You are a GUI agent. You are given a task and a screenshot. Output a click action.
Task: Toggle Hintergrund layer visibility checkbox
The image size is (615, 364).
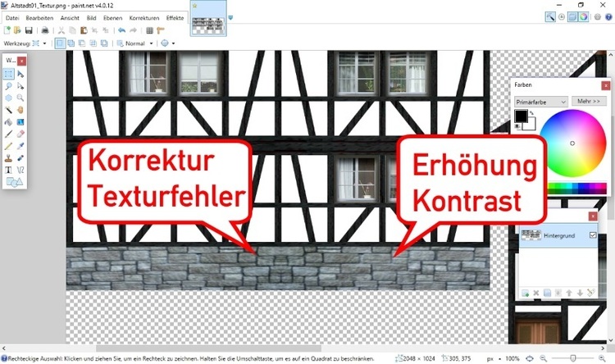coord(593,235)
